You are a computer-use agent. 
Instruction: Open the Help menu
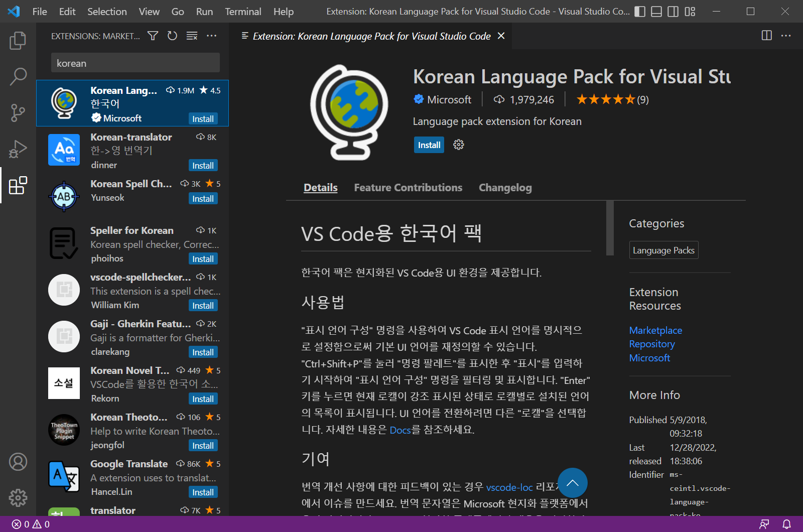284,12
